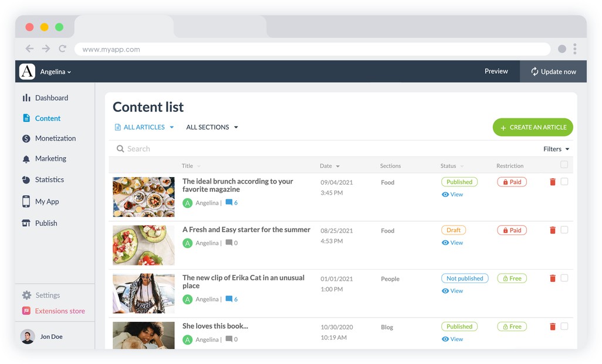Click trash icon for She loves this book
The image size is (602, 364).
(x=552, y=326)
